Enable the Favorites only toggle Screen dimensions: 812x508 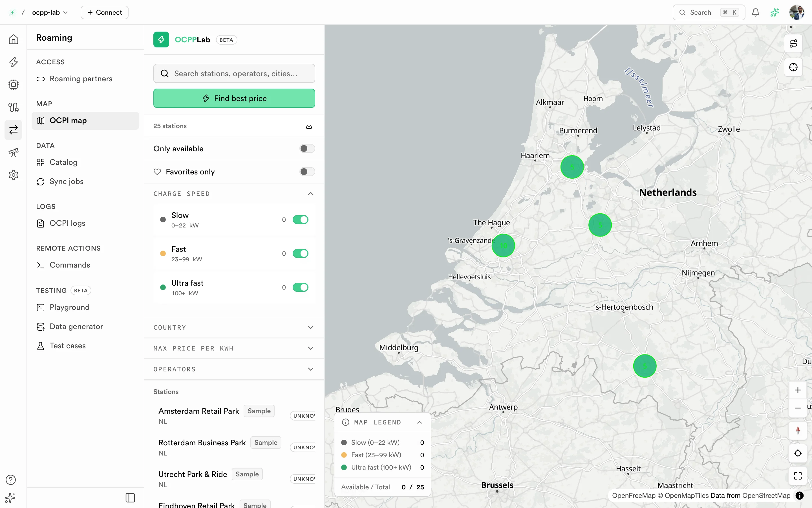307,172
